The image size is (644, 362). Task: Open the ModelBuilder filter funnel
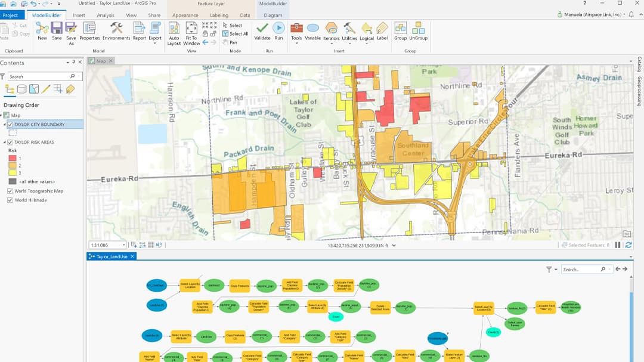549,269
